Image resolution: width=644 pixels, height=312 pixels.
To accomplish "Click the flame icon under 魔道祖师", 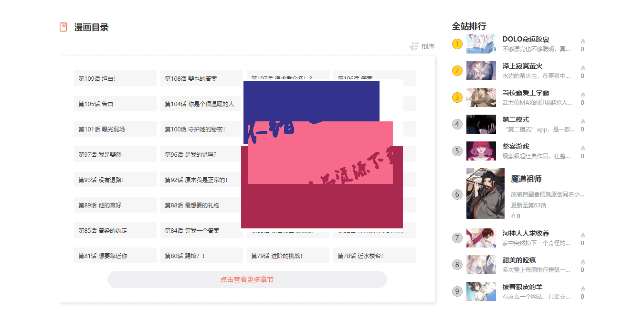I will (x=513, y=216).
